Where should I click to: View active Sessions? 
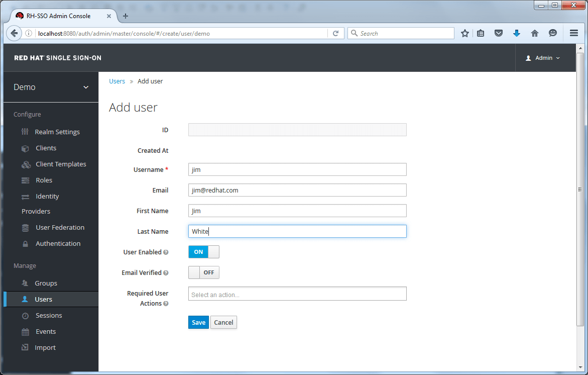pyautogui.click(x=49, y=315)
